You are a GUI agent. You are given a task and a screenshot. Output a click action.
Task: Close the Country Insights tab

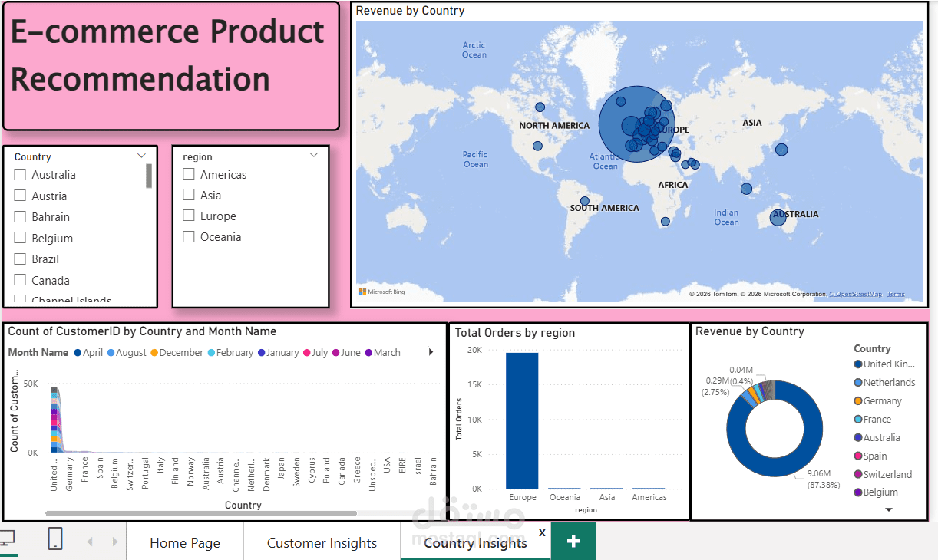tap(542, 532)
